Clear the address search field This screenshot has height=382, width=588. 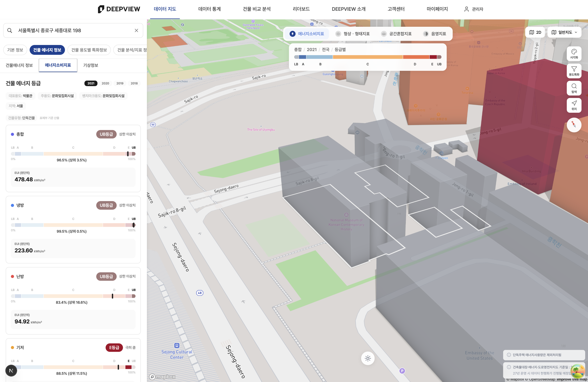pos(136,30)
